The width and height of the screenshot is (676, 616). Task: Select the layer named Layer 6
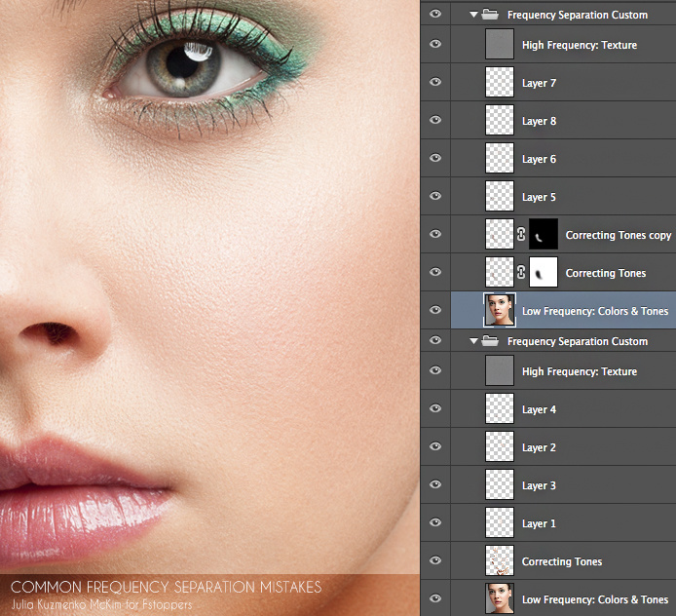point(539,159)
